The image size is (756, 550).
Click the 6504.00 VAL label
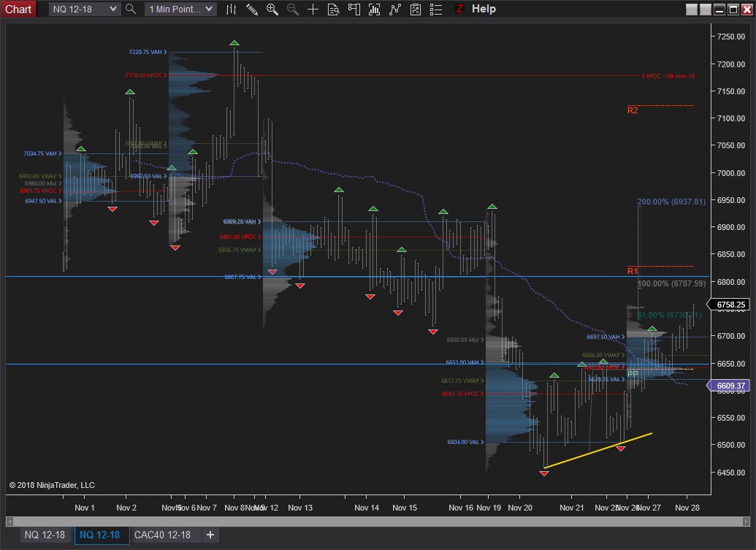pyautogui.click(x=465, y=442)
